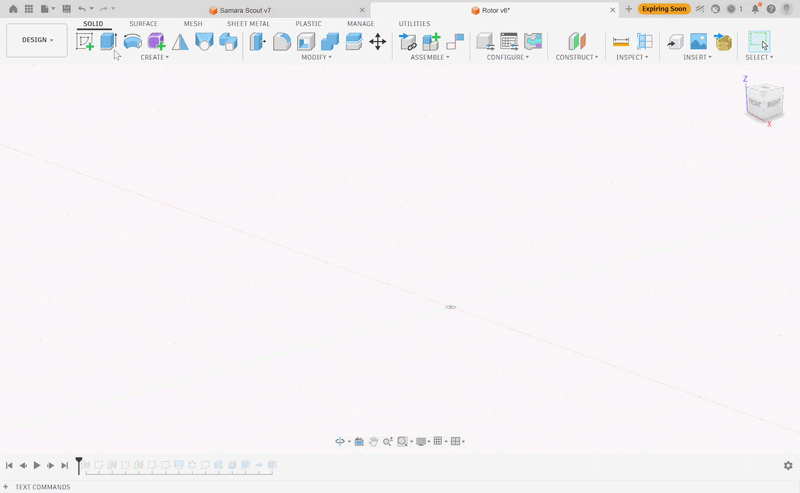Select the Interference inspect tool
This screenshot has height=493, width=800.
tap(644, 41)
